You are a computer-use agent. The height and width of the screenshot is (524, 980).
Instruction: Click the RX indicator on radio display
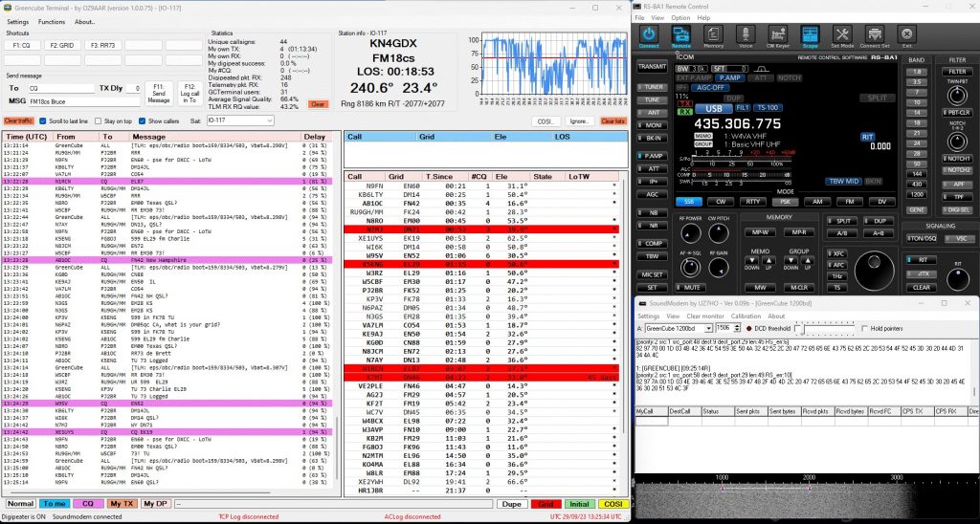[x=685, y=112]
